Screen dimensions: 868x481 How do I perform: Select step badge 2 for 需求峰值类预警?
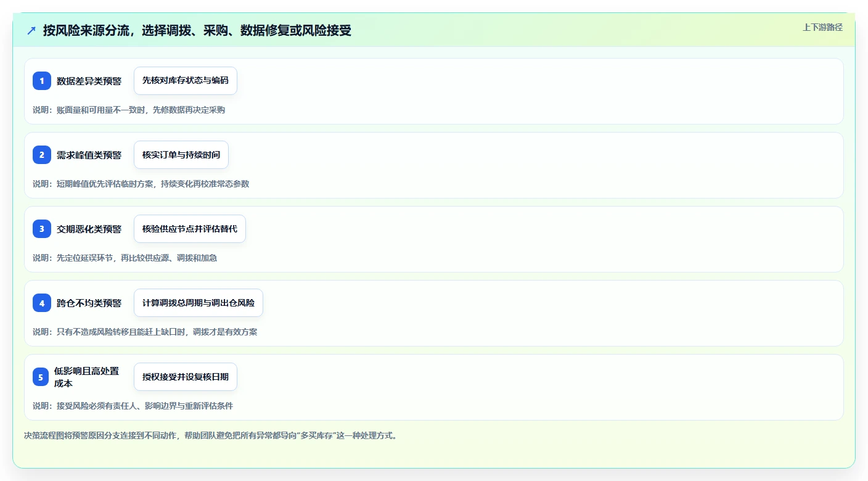pyautogui.click(x=42, y=155)
